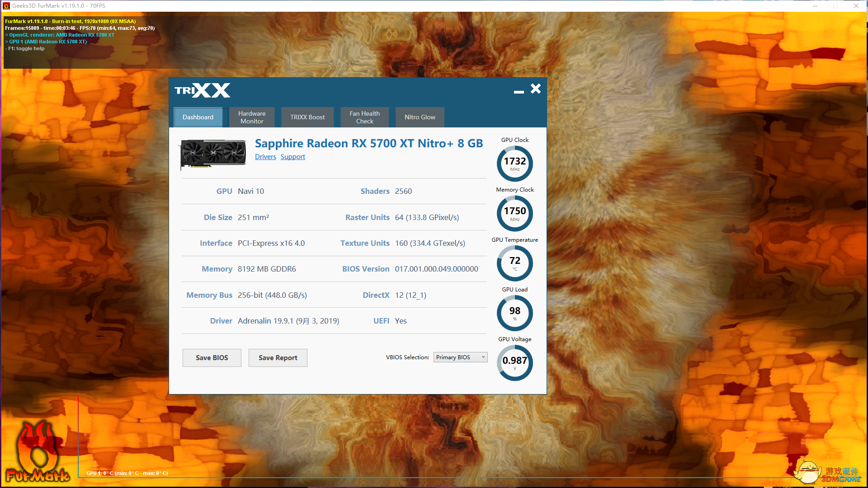Click the Sapphire Radeon RX 5700 XT title
Image resolution: width=868 pixels, height=488 pixels.
point(369,143)
